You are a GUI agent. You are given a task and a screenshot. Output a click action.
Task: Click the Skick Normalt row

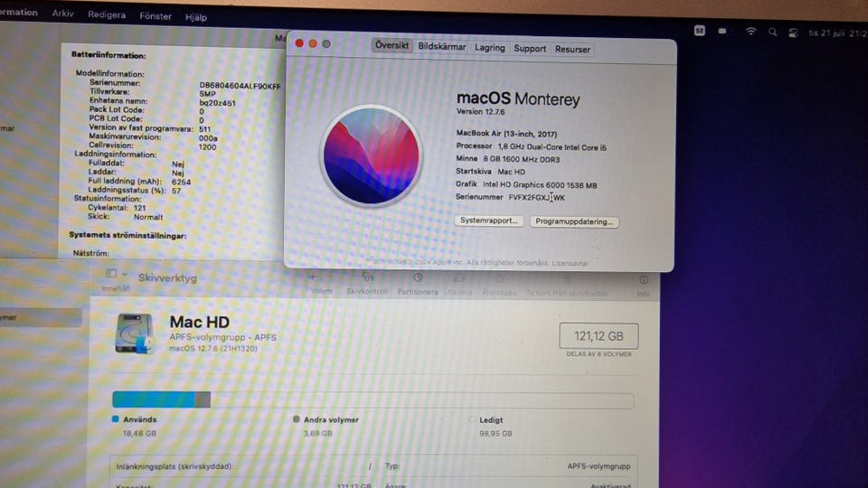coord(125,217)
